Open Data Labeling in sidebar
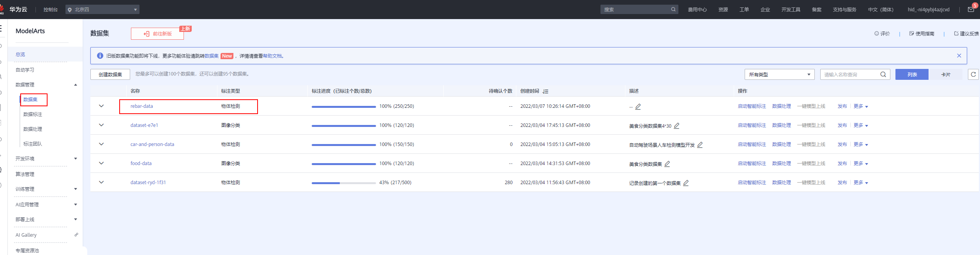Viewport: 980px width, 255px height. 33,114
